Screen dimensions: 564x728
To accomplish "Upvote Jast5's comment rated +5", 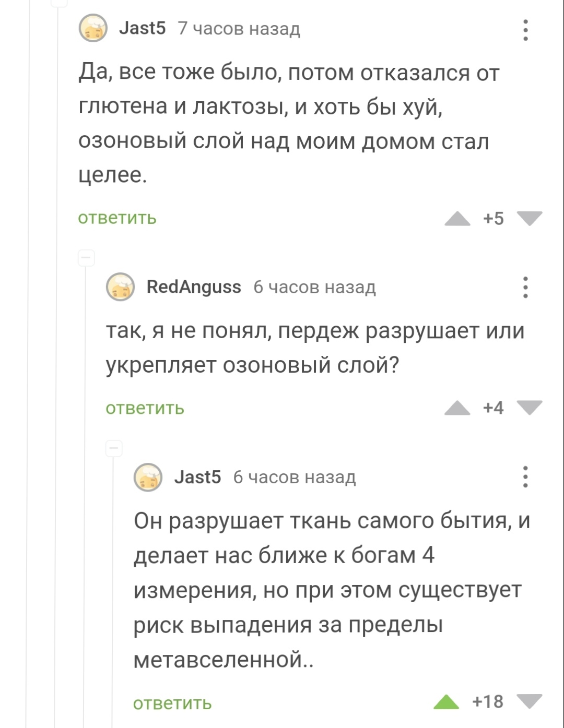I will pos(457,219).
